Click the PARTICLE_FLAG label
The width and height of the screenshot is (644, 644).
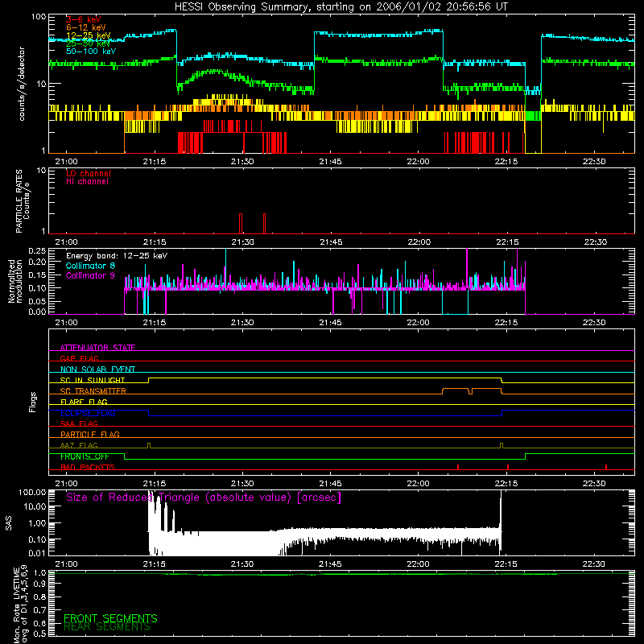coord(90,434)
